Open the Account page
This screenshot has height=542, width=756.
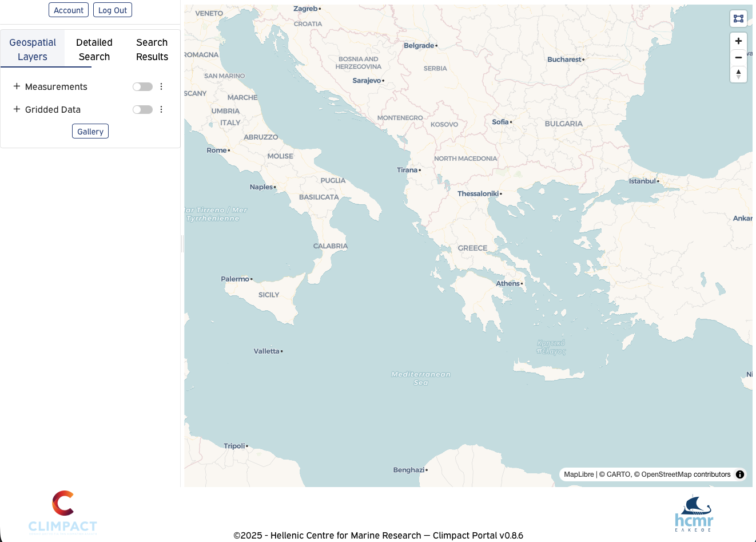click(x=68, y=9)
